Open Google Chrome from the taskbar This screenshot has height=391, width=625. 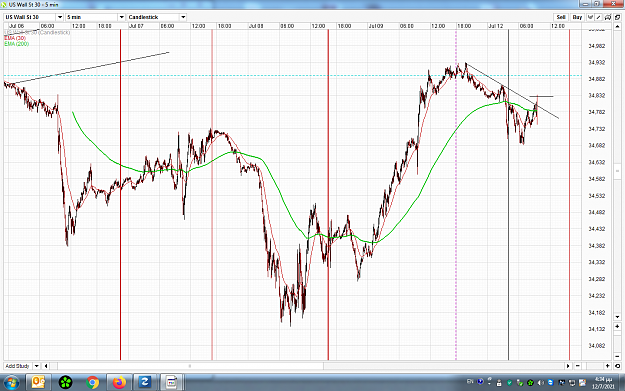[92, 383]
